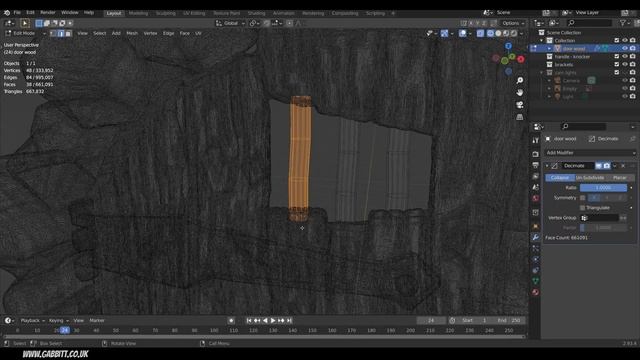
Task: Open the Modifier properties wrench tab
Action: click(536, 237)
